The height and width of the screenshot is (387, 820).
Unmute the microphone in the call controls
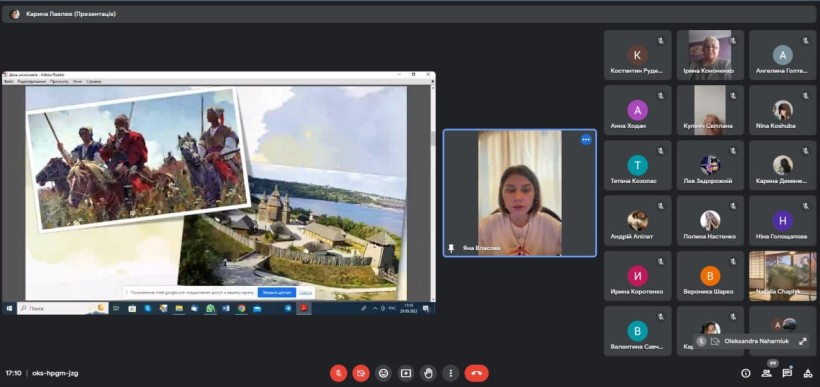point(338,373)
